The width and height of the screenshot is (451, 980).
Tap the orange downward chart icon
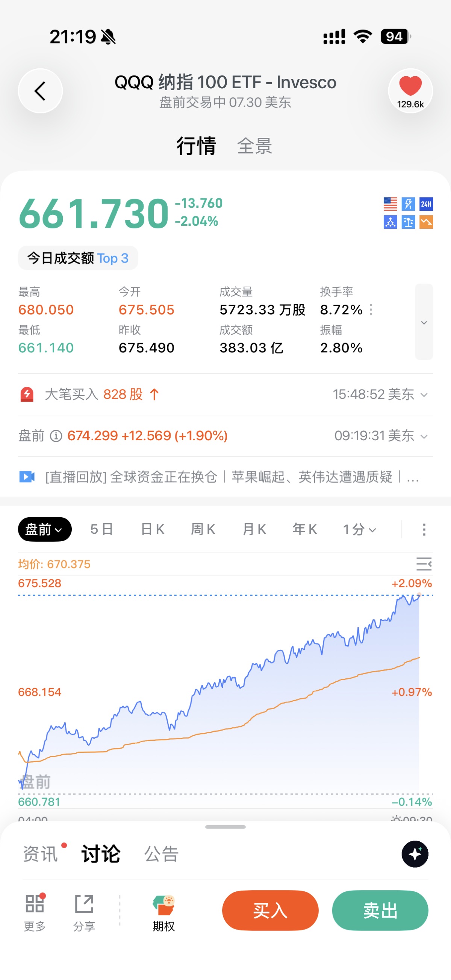pos(426,222)
